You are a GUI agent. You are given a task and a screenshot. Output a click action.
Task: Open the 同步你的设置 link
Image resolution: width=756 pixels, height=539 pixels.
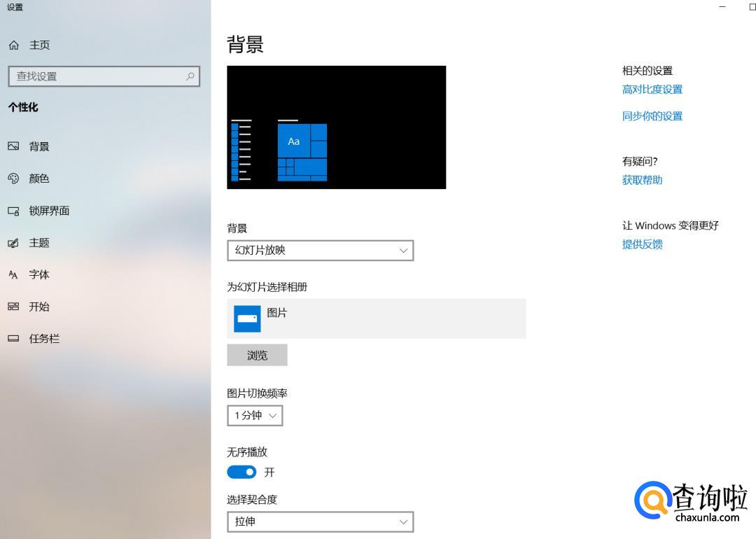tap(652, 116)
